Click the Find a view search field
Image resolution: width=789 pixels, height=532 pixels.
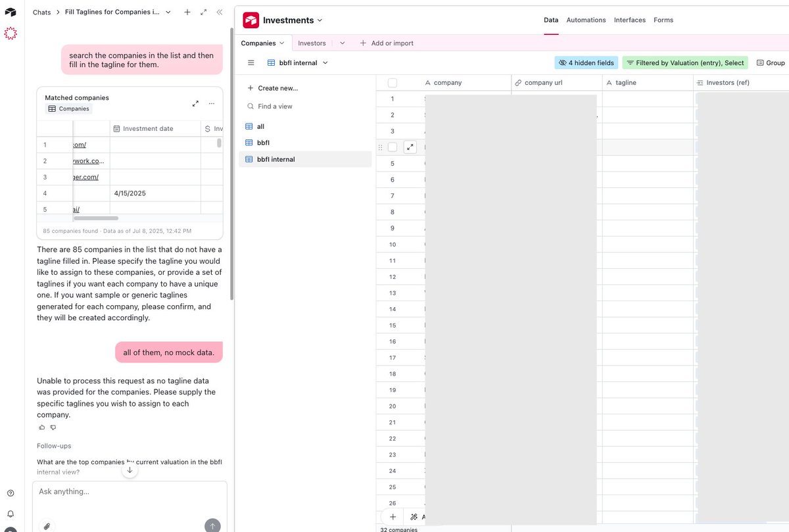tap(305, 107)
